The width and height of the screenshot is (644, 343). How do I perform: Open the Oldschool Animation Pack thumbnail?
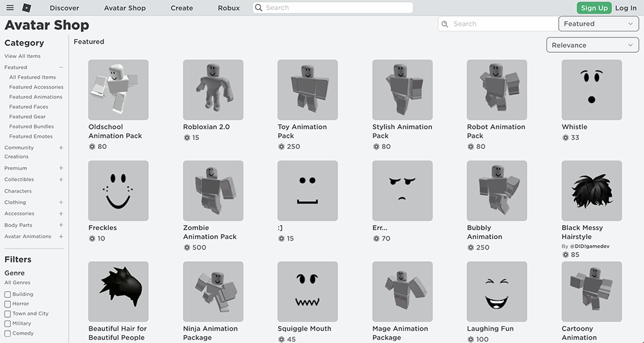pos(118,90)
